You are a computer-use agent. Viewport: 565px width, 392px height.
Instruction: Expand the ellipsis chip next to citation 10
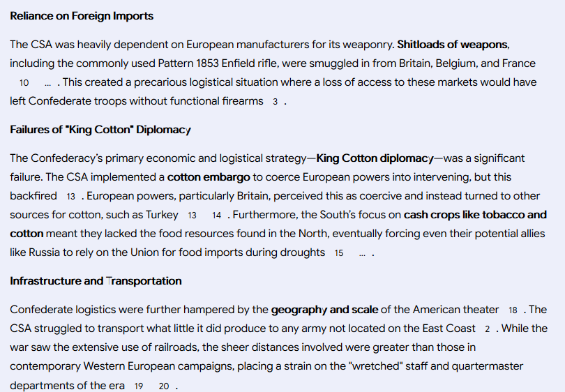[47, 83]
